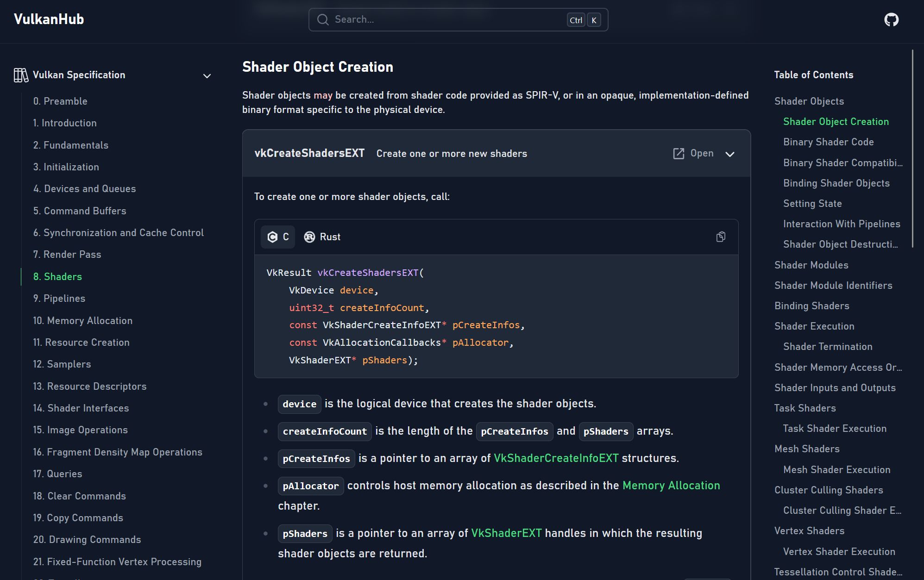924x580 pixels.
Task: Click the Vulkan Specification books icon
Action: [x=21, y=75]
